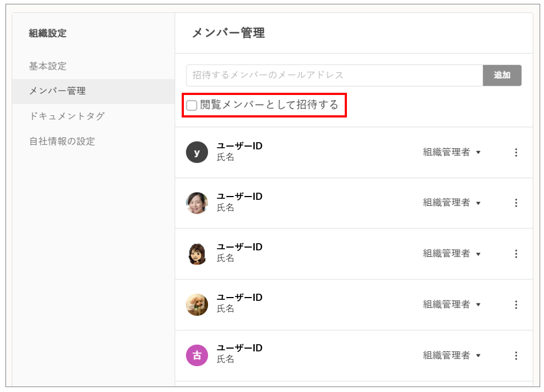Go to 自社情報の設定 sidebar item
This screenshot has width=544, height=392.
coord(62,141)
